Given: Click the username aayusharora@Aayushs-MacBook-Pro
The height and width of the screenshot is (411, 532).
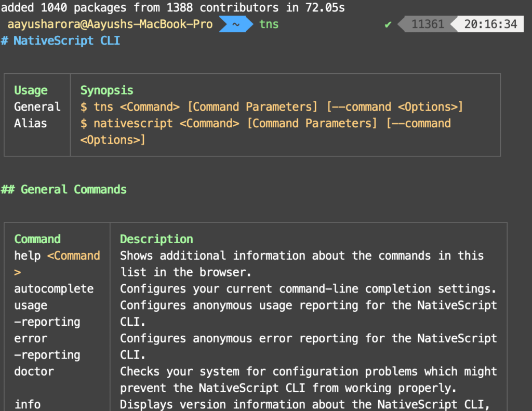Looking at the screenshot, I should pyautogui.click(x=110, y=24).
